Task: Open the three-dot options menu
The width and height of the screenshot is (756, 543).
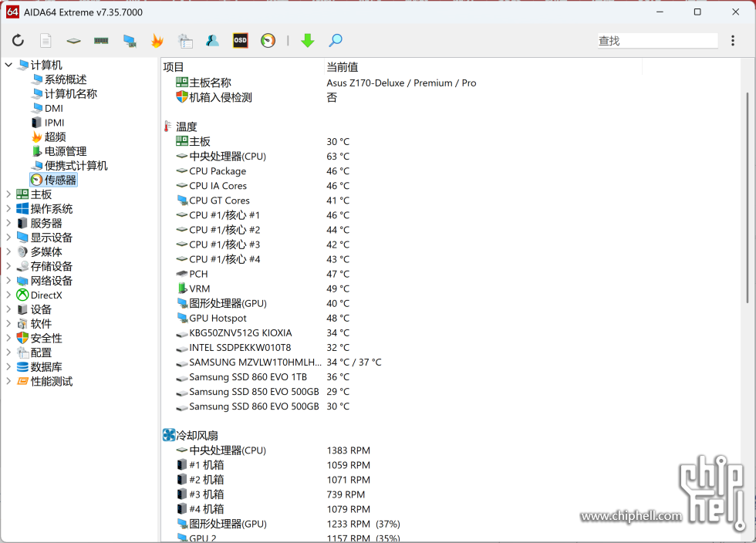Action: point(732,41)
